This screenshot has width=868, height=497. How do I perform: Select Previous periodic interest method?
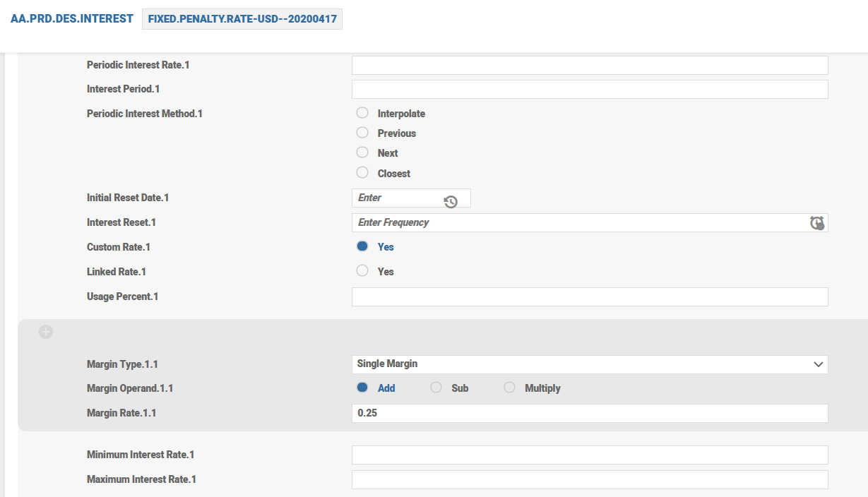tap(362, 133)
